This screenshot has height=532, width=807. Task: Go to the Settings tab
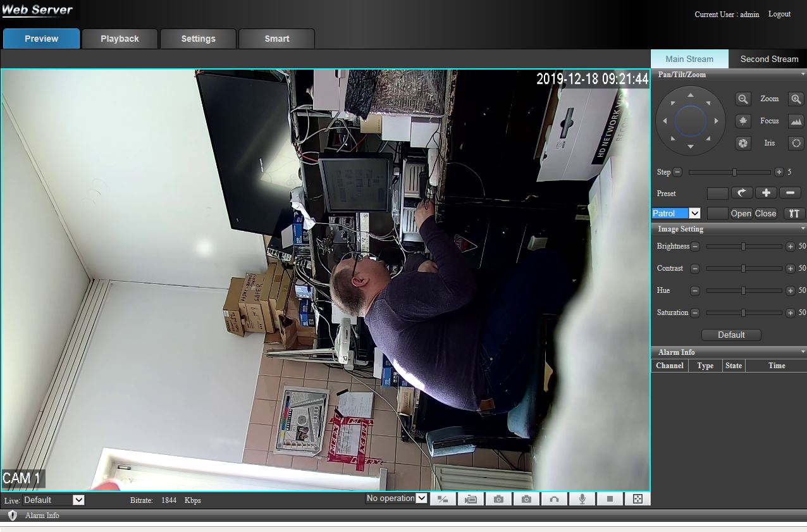(198, 39)
